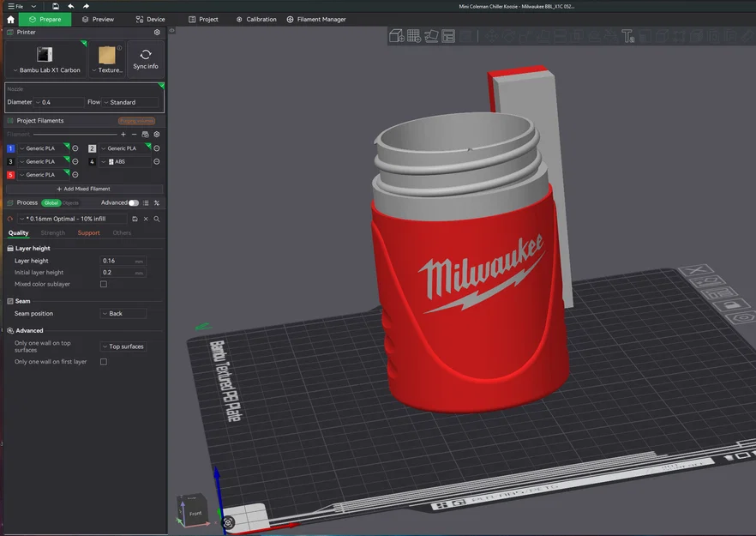This screenshot has height=536, width=756.
Task: Arrange all objects from the toolbar
Action: pos(448,36)
